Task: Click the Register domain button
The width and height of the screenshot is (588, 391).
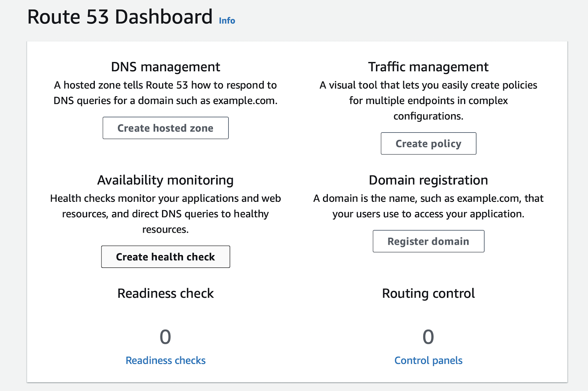Action: click(x=429, y=241)
